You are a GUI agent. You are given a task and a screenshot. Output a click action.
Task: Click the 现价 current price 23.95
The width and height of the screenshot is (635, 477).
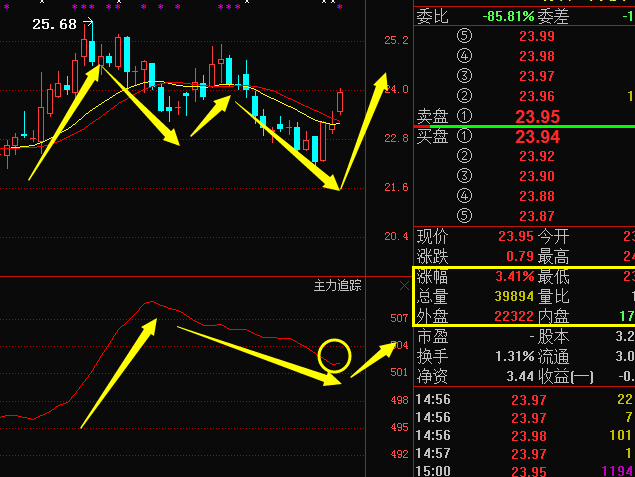[516, 237]
